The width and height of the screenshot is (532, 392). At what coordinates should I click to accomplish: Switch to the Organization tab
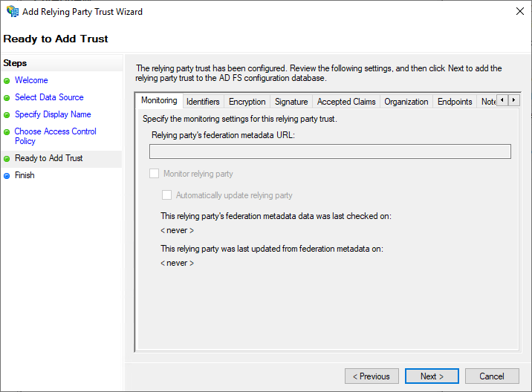point(406,102)
